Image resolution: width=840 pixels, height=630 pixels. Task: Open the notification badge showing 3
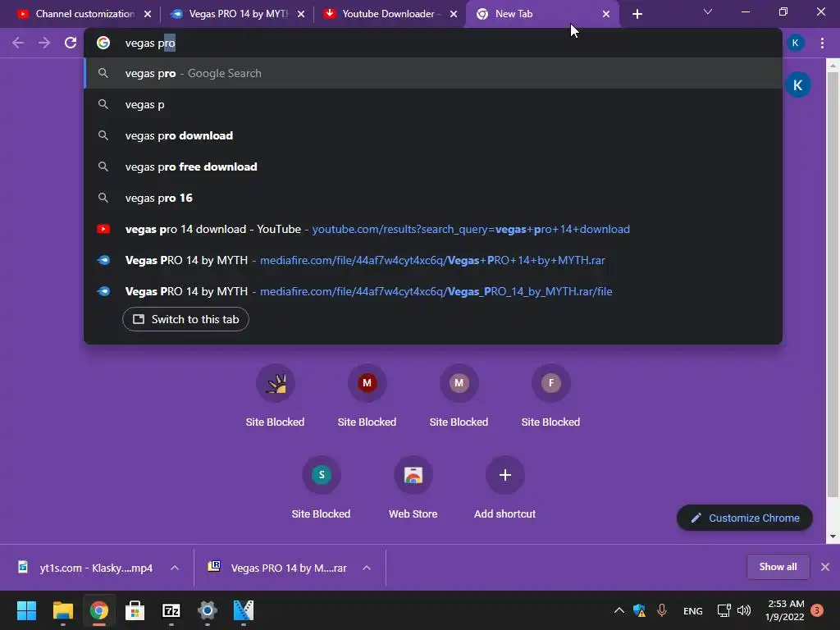pyautogui.click(x=817, y=610)
